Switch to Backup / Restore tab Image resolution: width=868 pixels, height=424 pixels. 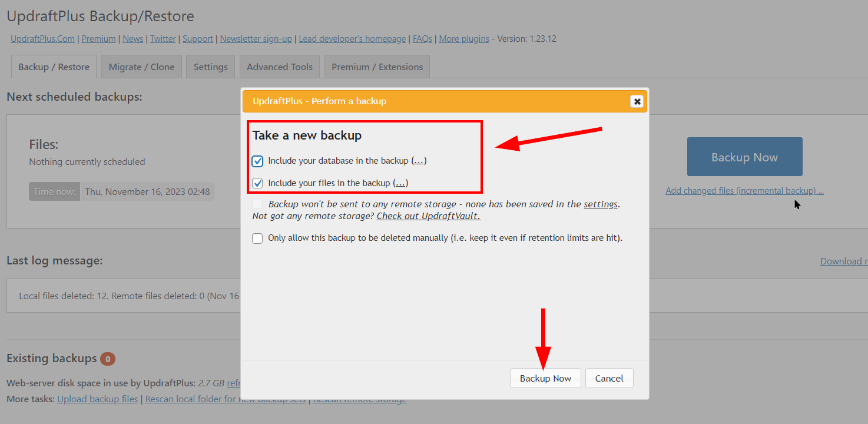pyautogui.click(x=54, y=67)
